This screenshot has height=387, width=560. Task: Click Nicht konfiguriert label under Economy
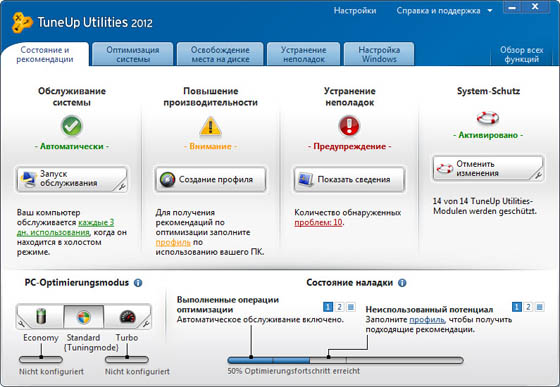point(51,372)
